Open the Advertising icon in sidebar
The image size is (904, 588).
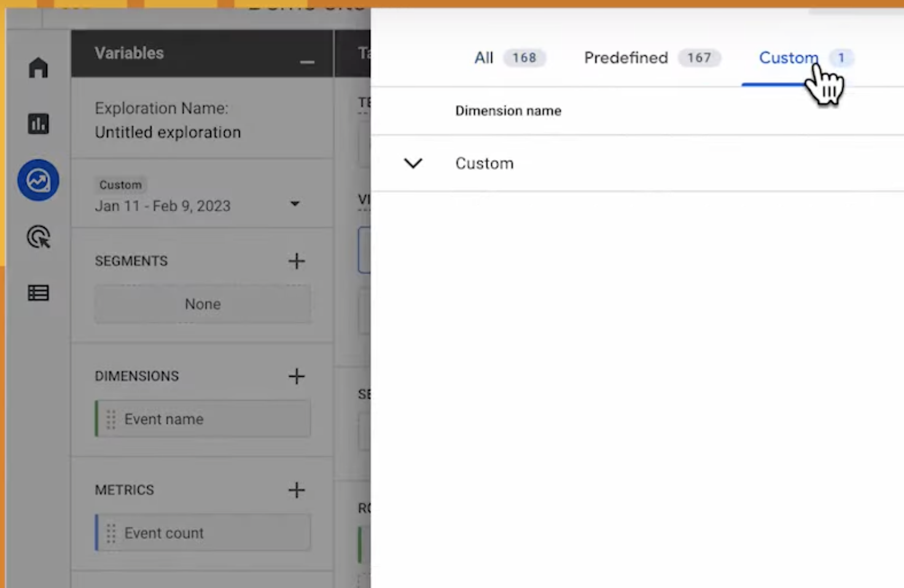[38, 237]
